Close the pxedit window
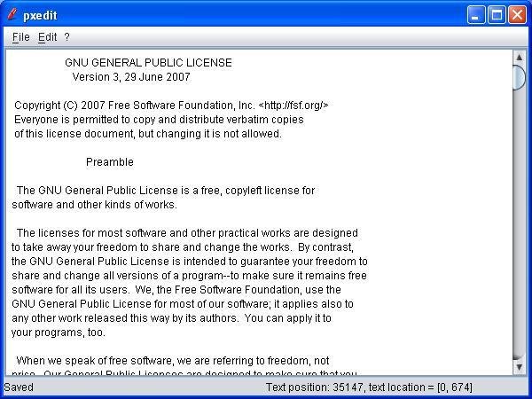532x399 pixels. (x=518, y=15)
